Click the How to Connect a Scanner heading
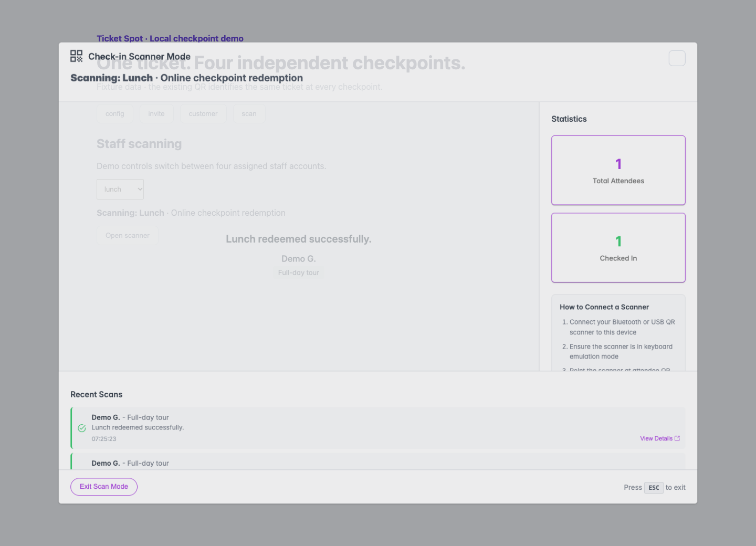This screenshot has width=756, height=546. point(604,307)
